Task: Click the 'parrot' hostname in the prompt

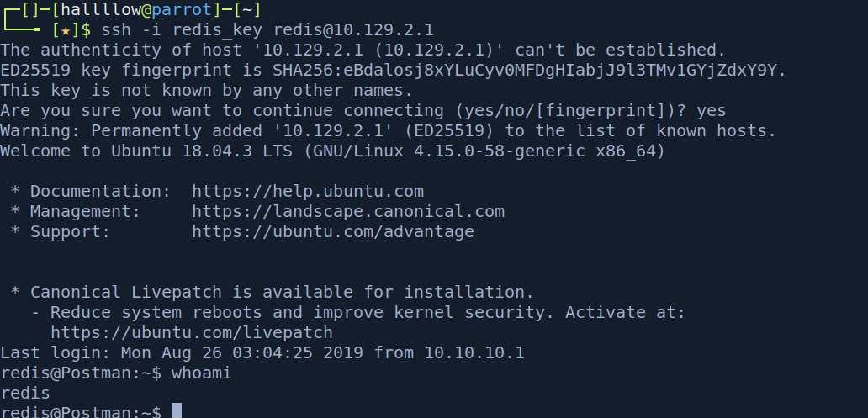Action: (x=183, y=10)
